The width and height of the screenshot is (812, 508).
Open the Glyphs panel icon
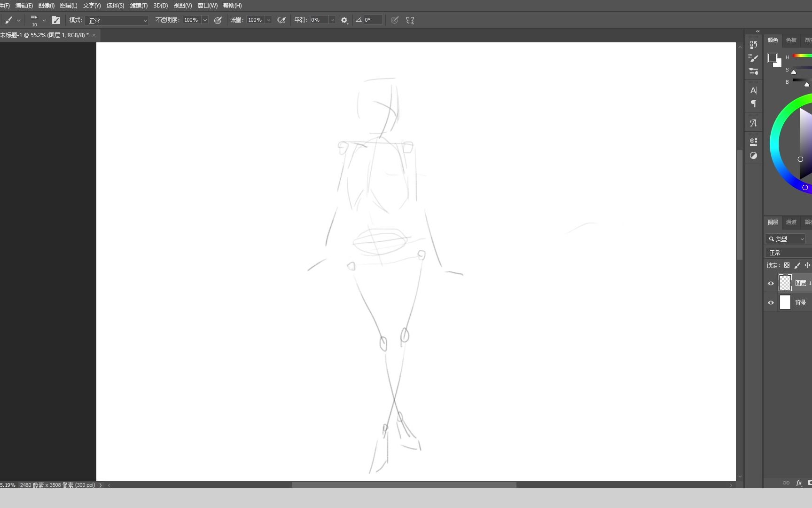pyautogui.click(x=753, y=123)
